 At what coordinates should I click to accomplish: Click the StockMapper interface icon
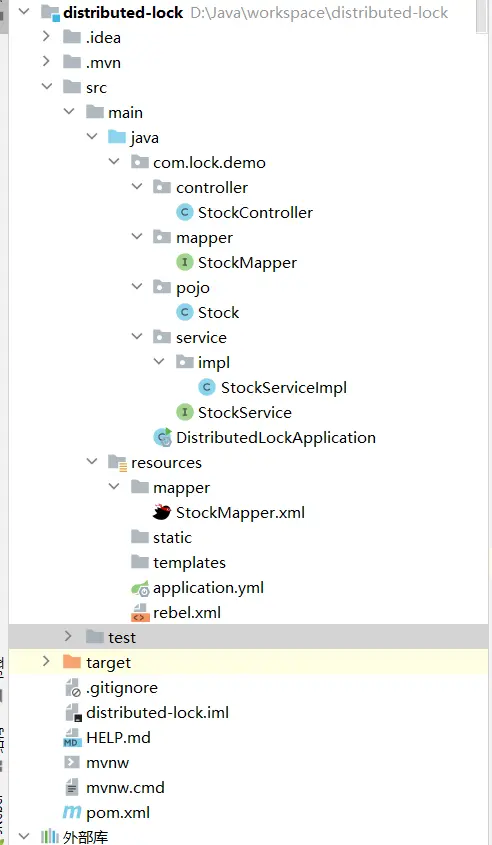[185, 262]
